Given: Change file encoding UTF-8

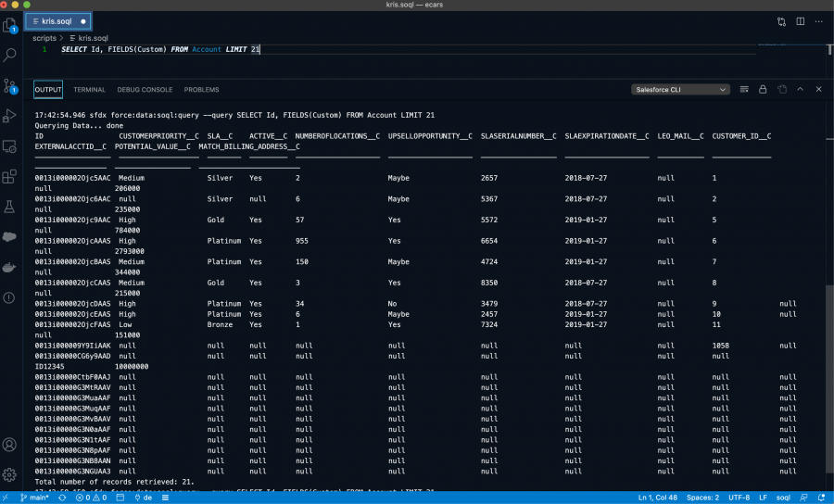Looking at the screenshot, I should (739, 498).
